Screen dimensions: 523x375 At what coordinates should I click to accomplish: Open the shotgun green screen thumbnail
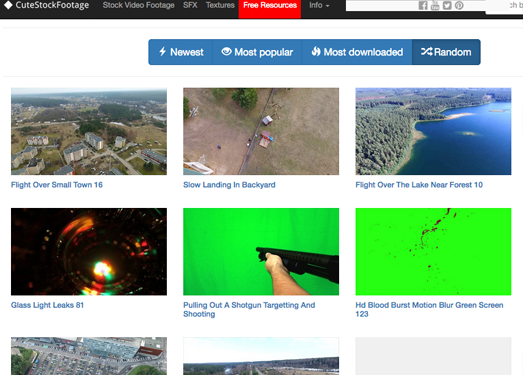[x=261, y=252]
